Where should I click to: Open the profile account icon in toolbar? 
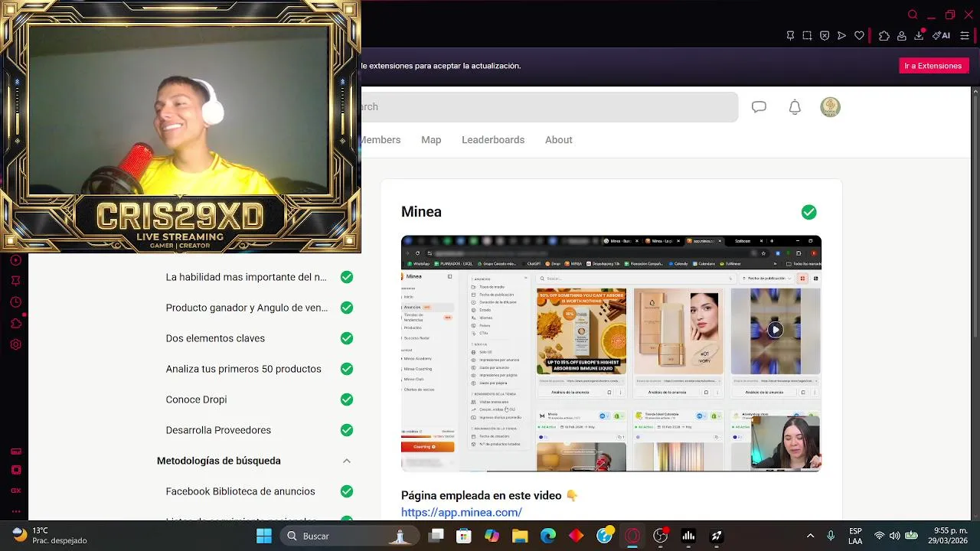902,35
